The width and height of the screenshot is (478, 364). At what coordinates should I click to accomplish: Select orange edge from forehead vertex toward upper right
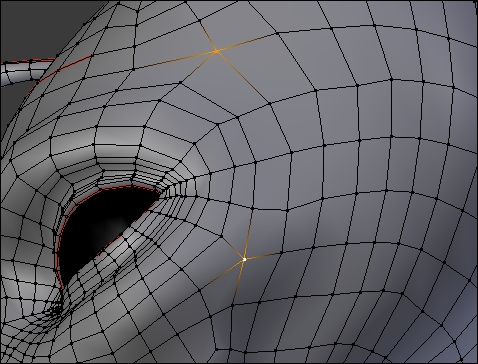247,42
